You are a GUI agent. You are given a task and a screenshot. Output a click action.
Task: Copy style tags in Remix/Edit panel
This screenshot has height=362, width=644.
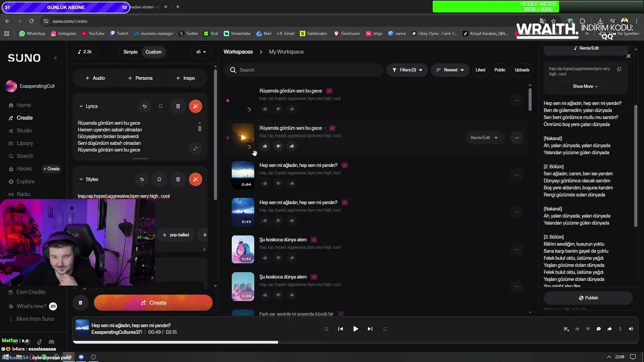[619, 69]
